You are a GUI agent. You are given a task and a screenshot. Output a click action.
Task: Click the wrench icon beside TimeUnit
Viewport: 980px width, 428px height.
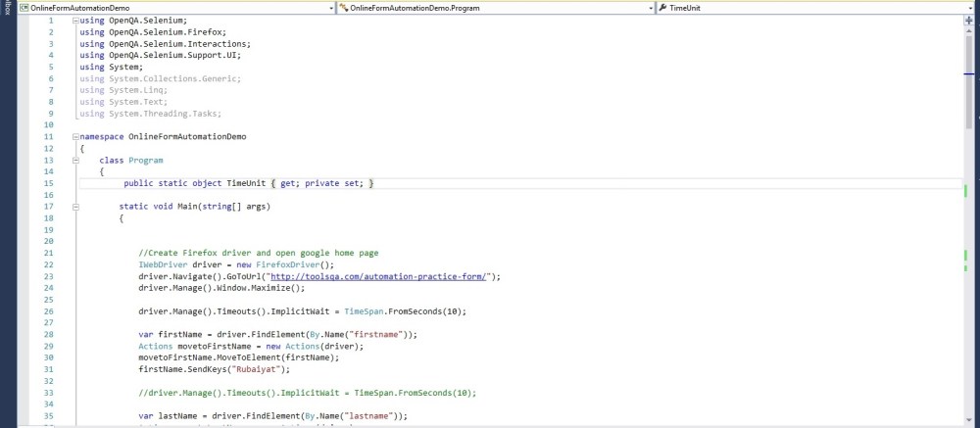tap(662, 8)
